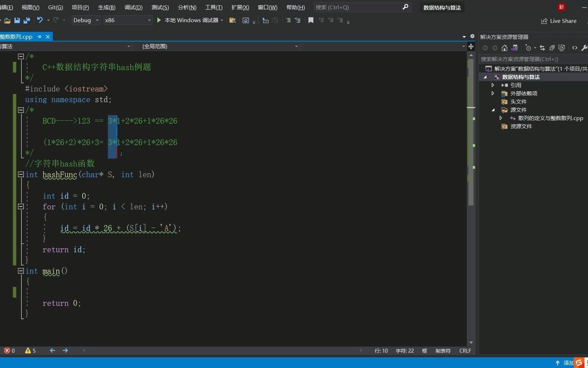Sync Solution Explorer with active document
This screenshot has width=588, height=368.
tap(542, 48)
